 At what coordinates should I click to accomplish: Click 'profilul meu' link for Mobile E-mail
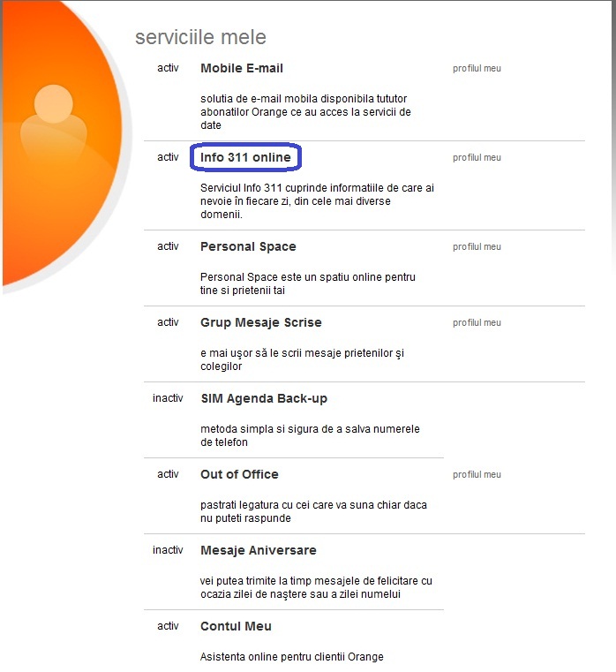[x=477, y=69]
